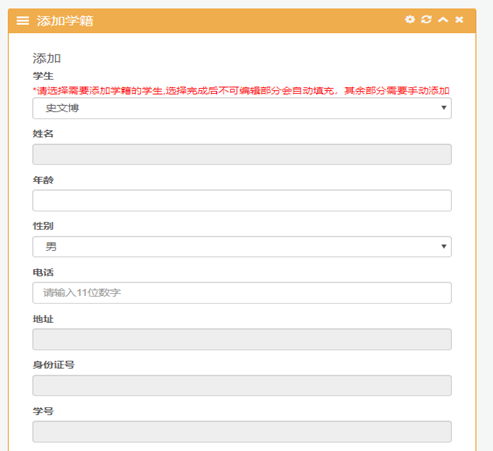The image size is (493, 451).
Task: Click the 性别 field label
Action: [x=43, y=226]
